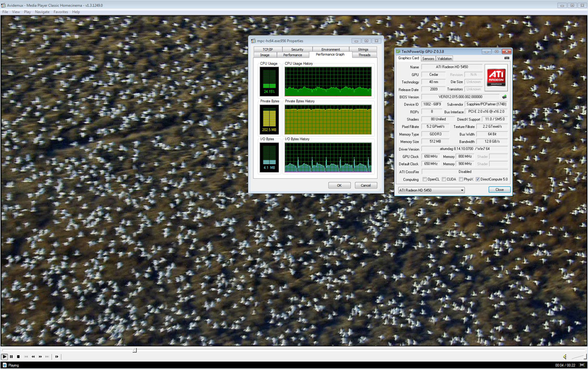Open the Navigate menu
The height and width of the screenshot is (369, 588).
pyautogui.click(x=42, y=11)
